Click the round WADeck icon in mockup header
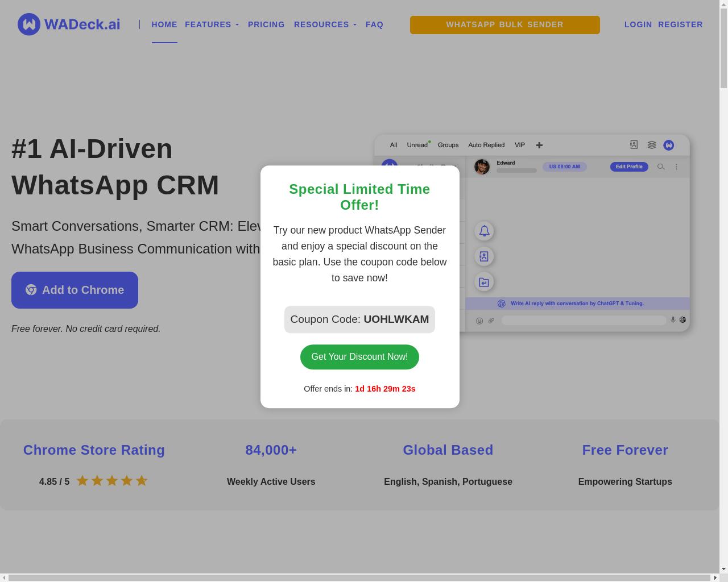This screenshot has height=582, width=728. [669, 145]
